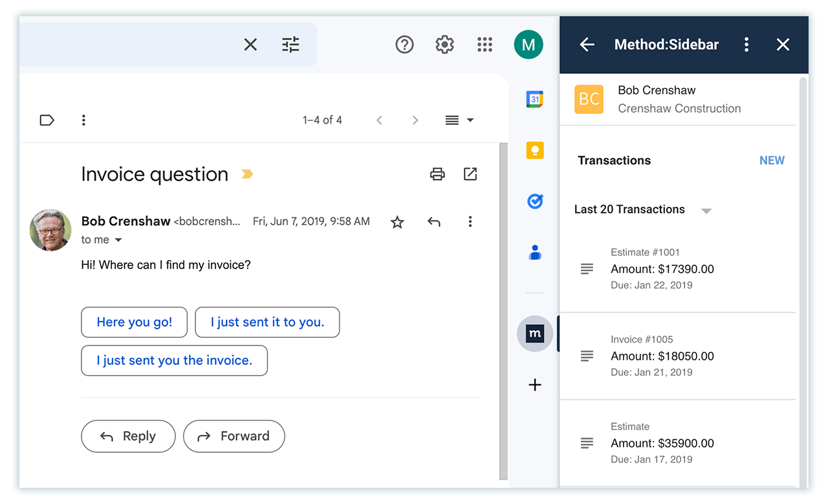Choose the 'Here you go!' smart reply

pyautogui.click(x=135, y=322)
